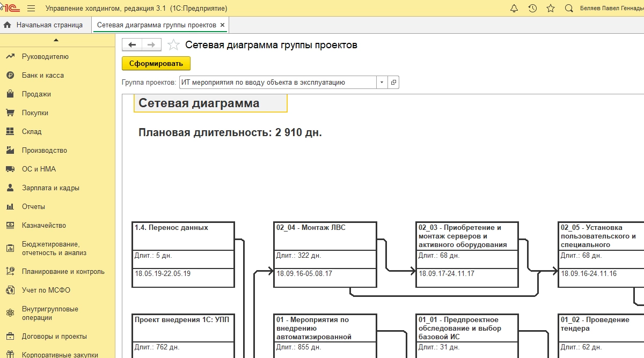644x358 pixels.
Task: Open the history clock icon
Action: point(532,9)
